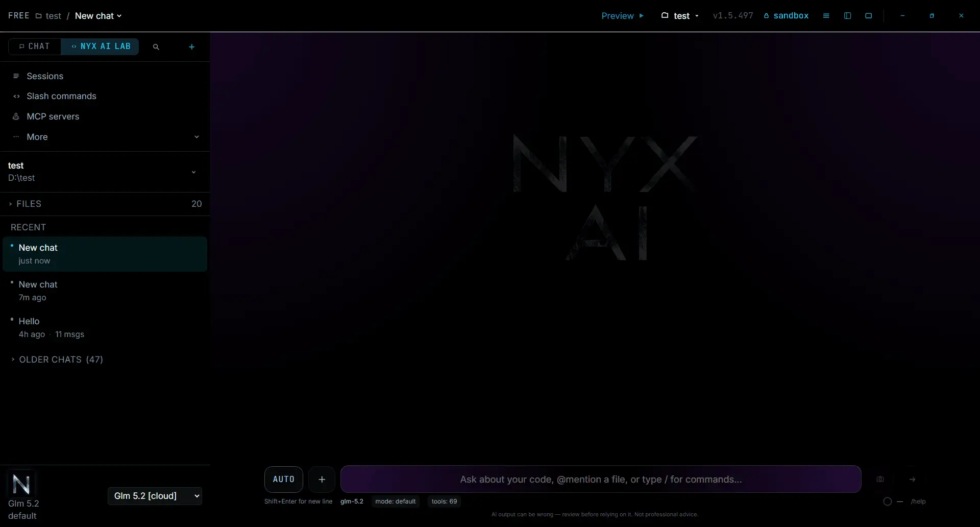Screen dimensions: 980x527
Task: Click the FREE plan label
Action: click(x=19, y=16)
